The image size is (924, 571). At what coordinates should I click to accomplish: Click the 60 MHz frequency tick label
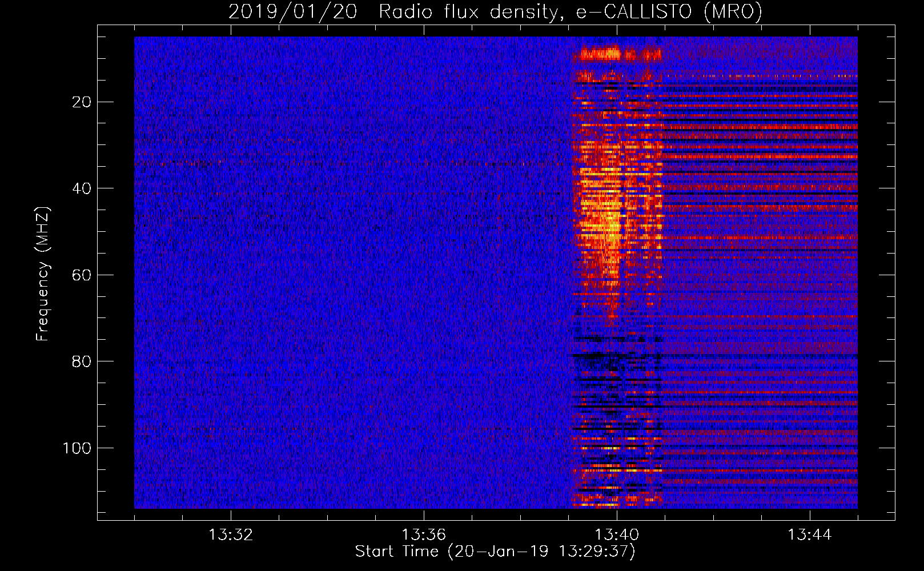(82, 275)
